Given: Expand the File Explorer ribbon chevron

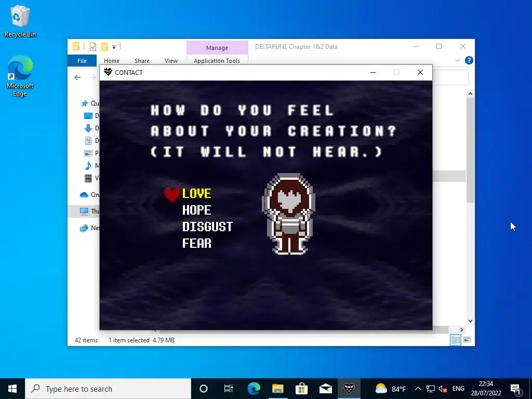Looking at the screenshot, I should pyautogui.click(x=458, y=60).
